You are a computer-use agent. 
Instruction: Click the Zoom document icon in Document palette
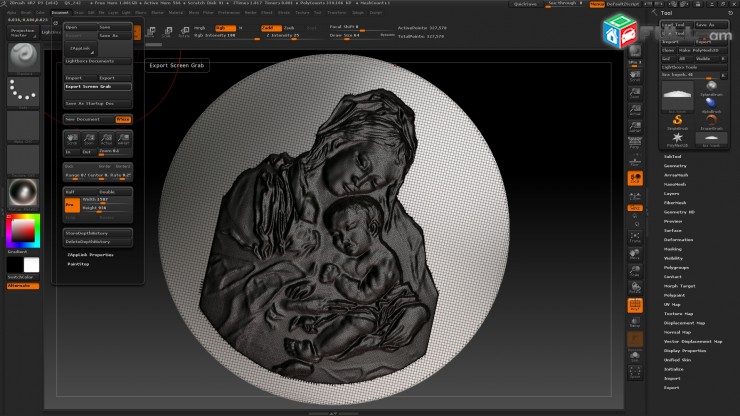[89, 139]
